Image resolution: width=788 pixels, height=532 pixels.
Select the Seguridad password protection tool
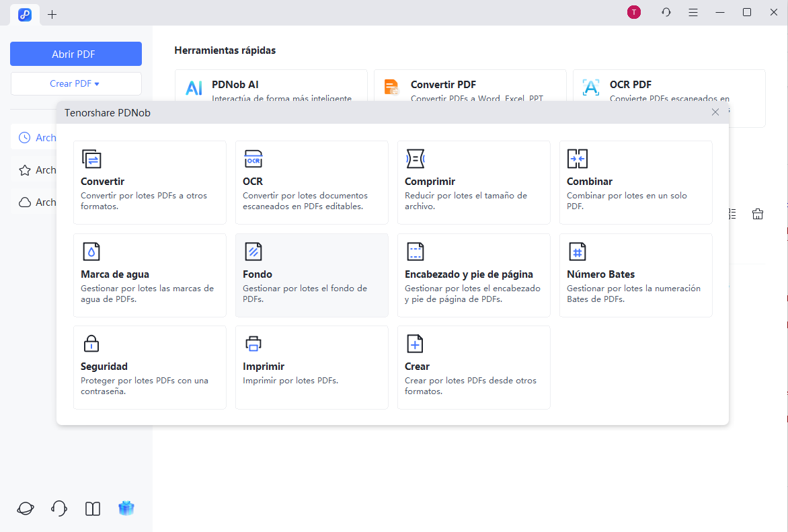pyautogui.click(x=149, y=367)
